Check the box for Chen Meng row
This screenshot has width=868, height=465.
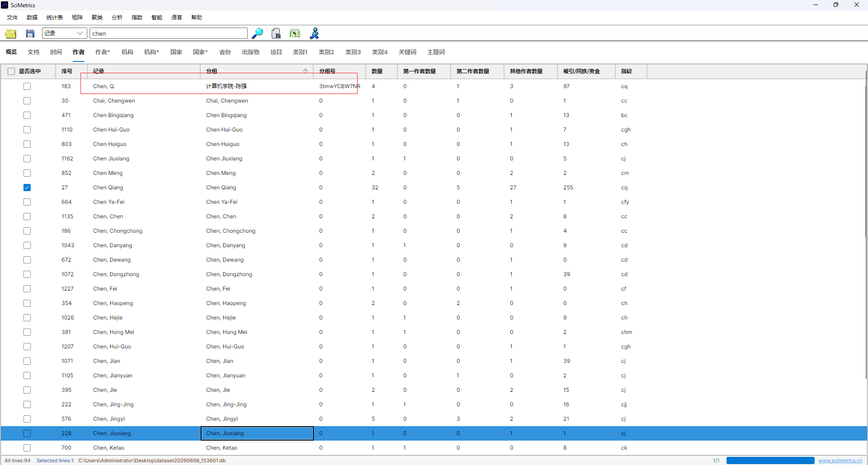[x=27, y=173]
